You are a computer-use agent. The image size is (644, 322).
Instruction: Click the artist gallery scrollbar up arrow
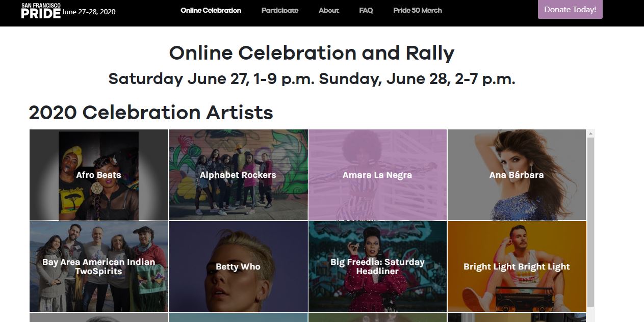point(591,133)
